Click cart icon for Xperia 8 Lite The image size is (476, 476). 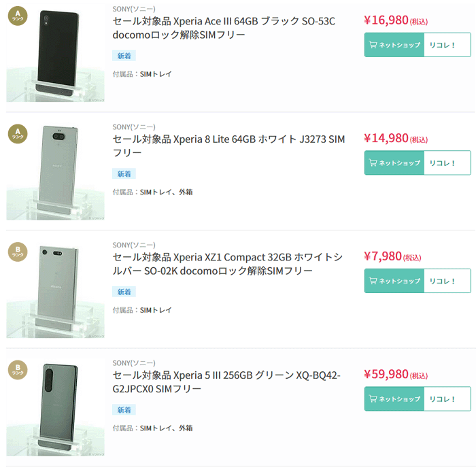(373, 163)
